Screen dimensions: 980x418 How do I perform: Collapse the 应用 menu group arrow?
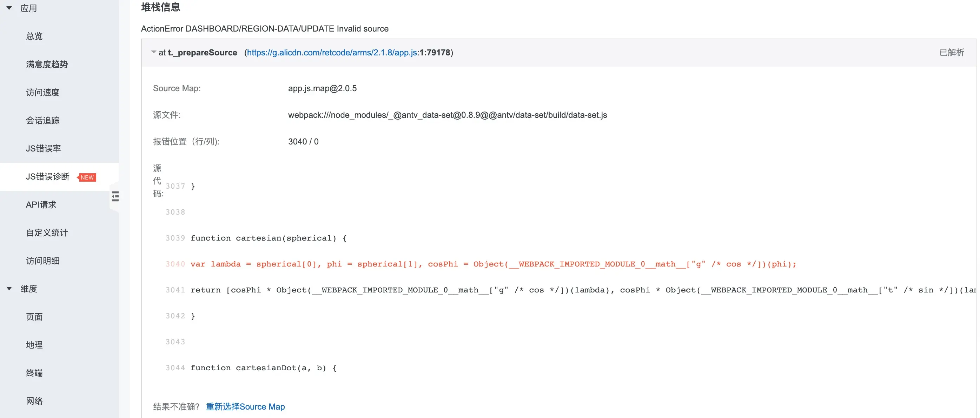point(9,8)
